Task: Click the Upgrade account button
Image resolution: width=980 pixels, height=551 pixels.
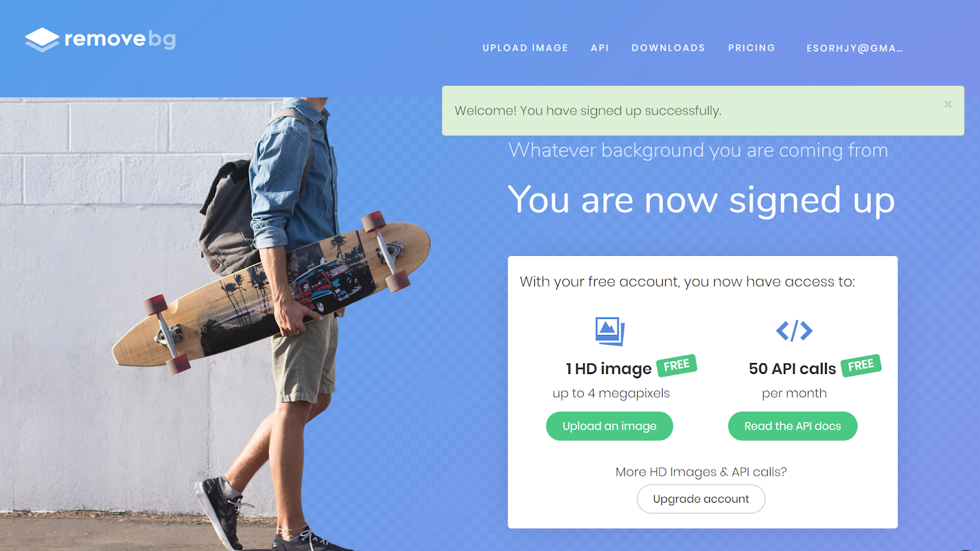Action: click(701, 499)
